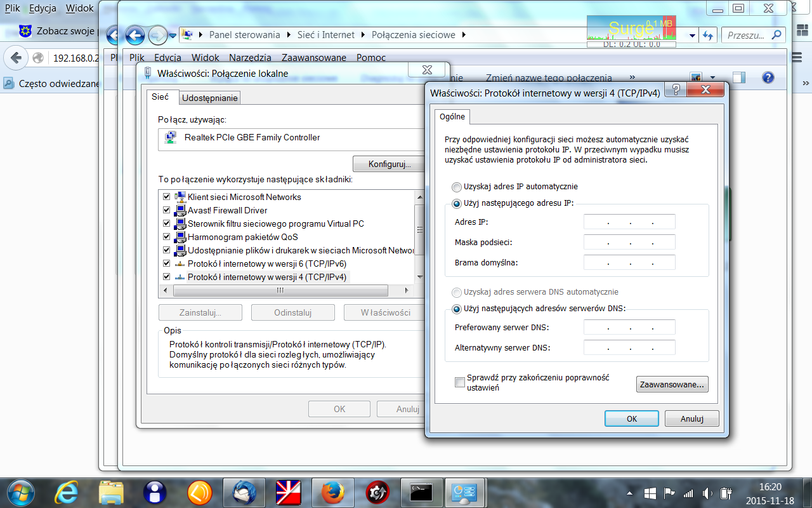Click the Firefox icon in the taskbar
This screenshot has width=812, height=508.
pyautogui.click(x=332, y=492)
